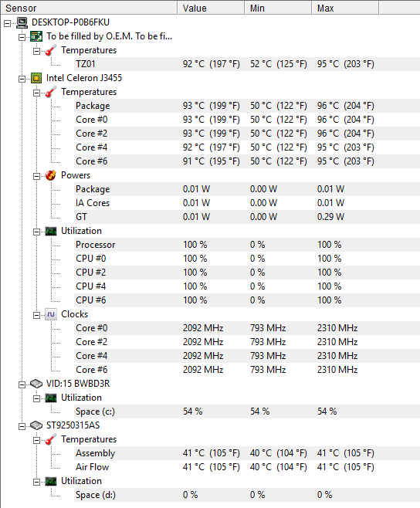The width and height of the screenshot is (420, 508).
Task: Click the Intel Celeron J3455 CPU chip icon
Action: click(x=36, y=78)
